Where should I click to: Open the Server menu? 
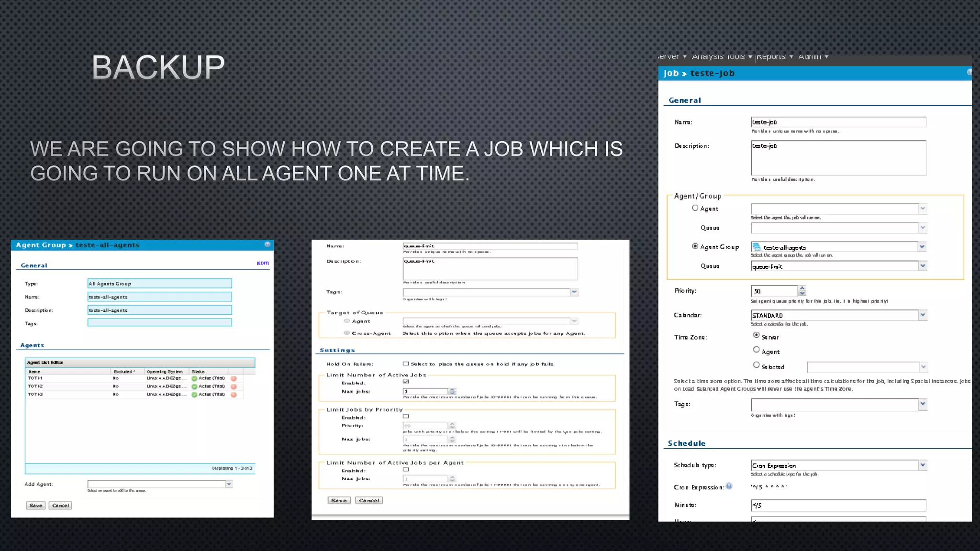672,56
